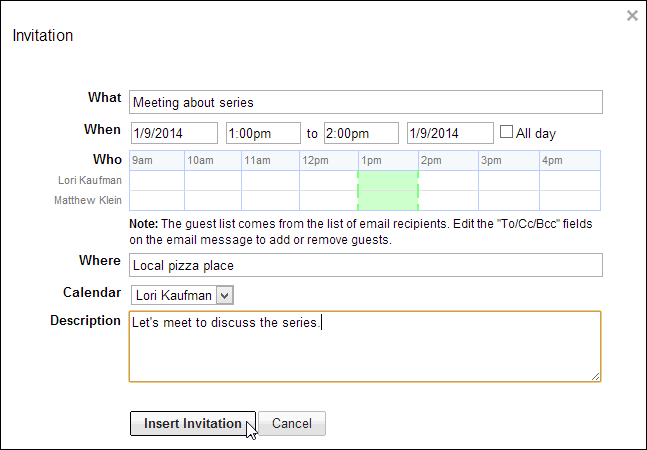Select the green 1pm time slot
Screen dimensions: 647x450
click(388, 191)
